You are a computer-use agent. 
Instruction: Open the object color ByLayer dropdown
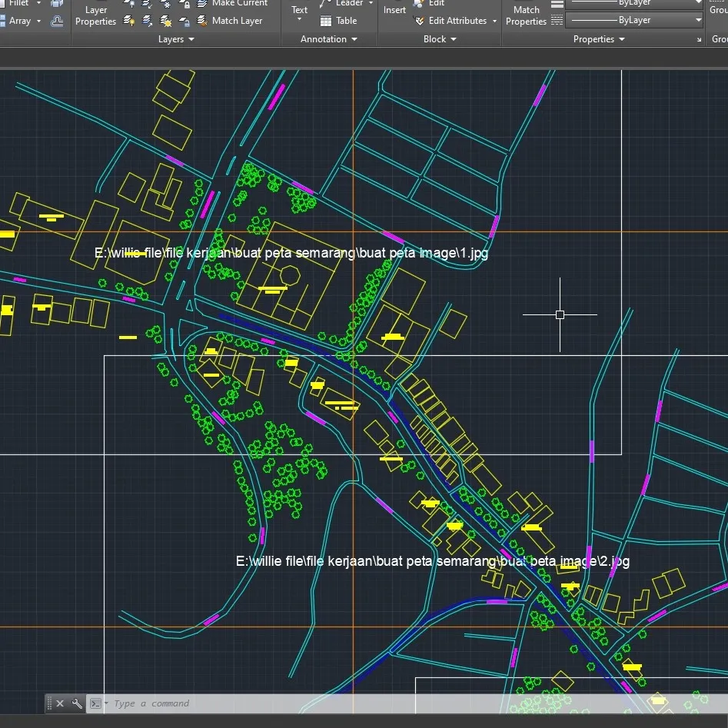point(696,3)
